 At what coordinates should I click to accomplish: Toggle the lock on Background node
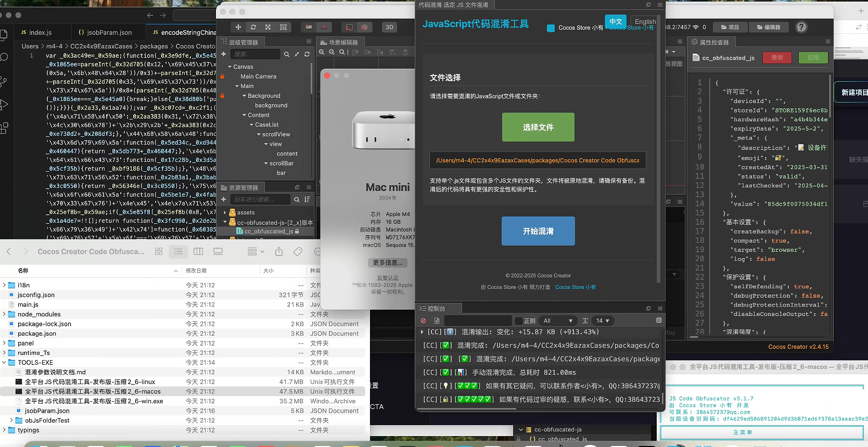222,96
